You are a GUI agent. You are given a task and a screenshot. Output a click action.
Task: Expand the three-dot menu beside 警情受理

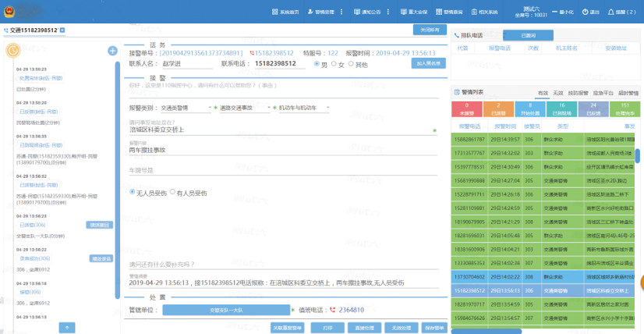(x=341, y=12)
